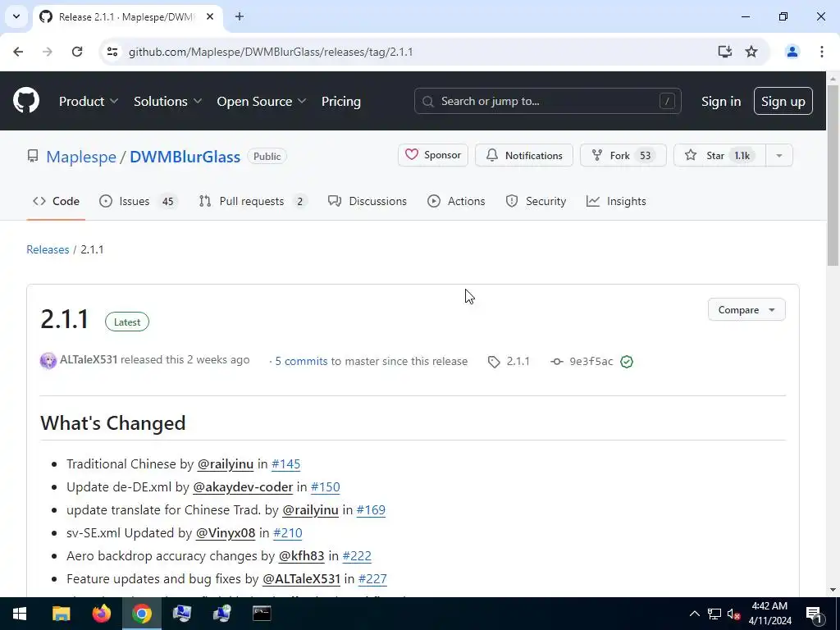Click the page vertical scrollbar
840x630 pixels.
pyautogui.click(x=833, y=176)
